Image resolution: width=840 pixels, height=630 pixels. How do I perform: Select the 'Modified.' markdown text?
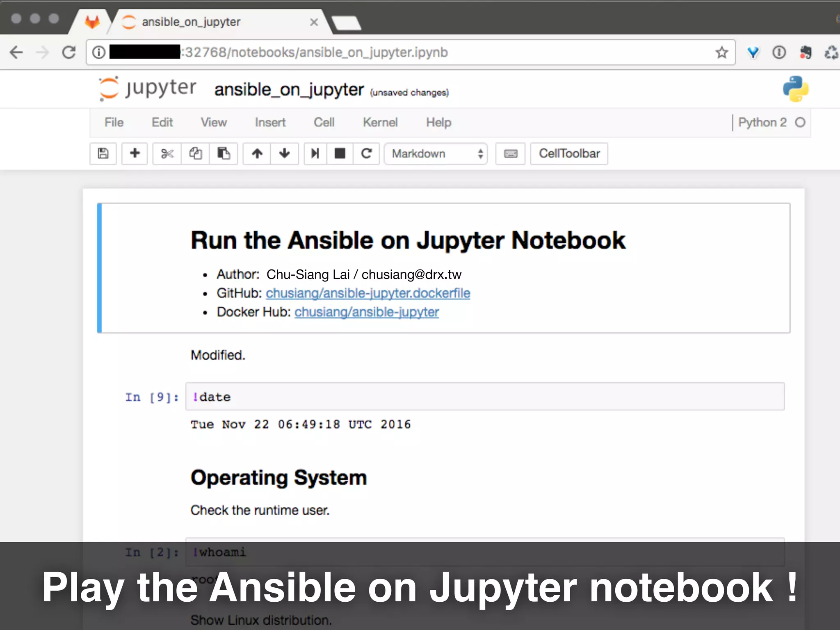tap(218, 355)
